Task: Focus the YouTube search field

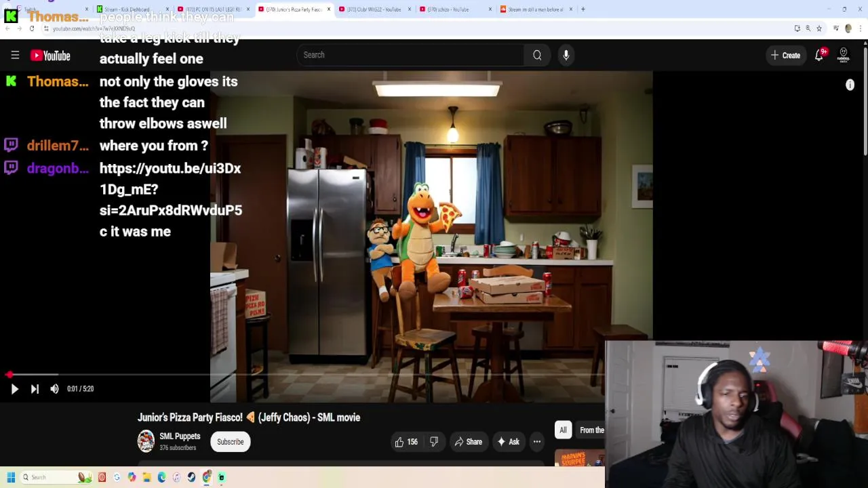Action: point(410,55)
